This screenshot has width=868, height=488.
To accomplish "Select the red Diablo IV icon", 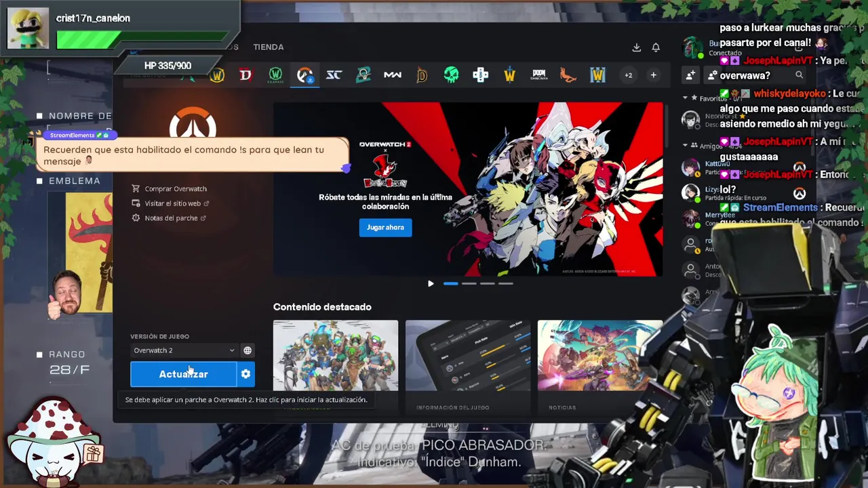I will pyautogui.click(x=245, y=75).
